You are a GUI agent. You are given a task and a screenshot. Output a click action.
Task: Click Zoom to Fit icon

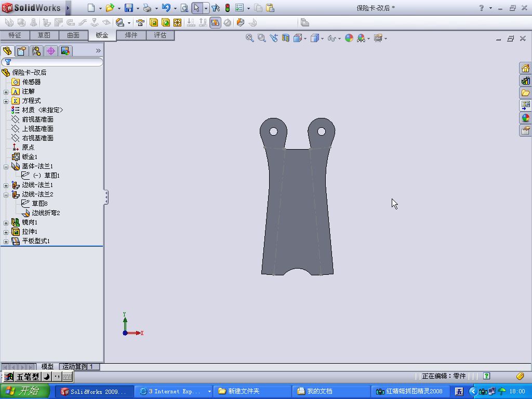click(x=250, y=38)
